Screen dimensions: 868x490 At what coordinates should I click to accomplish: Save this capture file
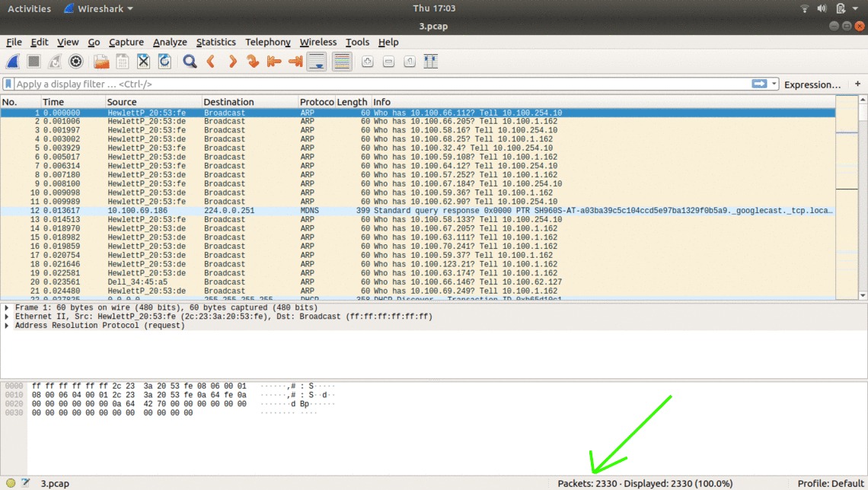point(123,62)
